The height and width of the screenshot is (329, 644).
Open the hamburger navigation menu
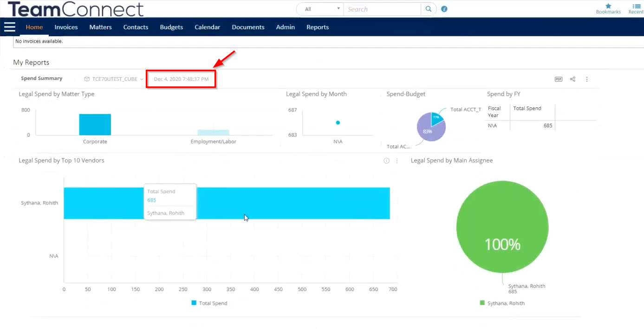[10, 26]
